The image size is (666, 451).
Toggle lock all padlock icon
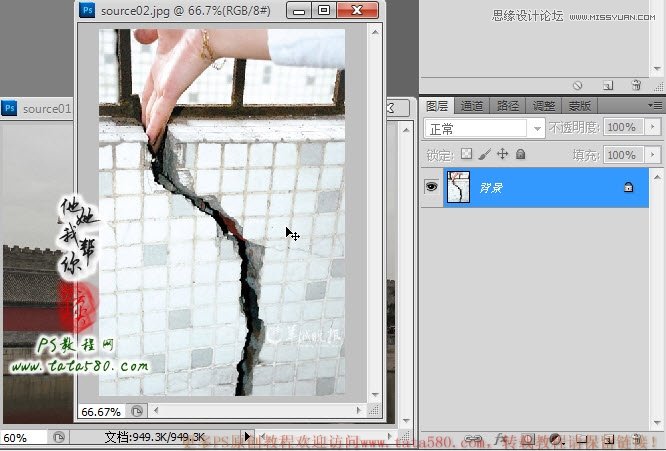click(520, 154)
